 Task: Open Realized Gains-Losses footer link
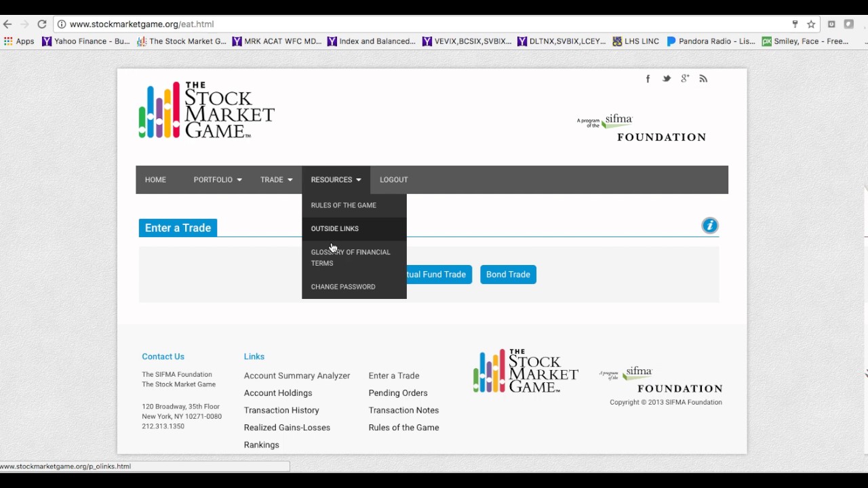click(287, 428)
